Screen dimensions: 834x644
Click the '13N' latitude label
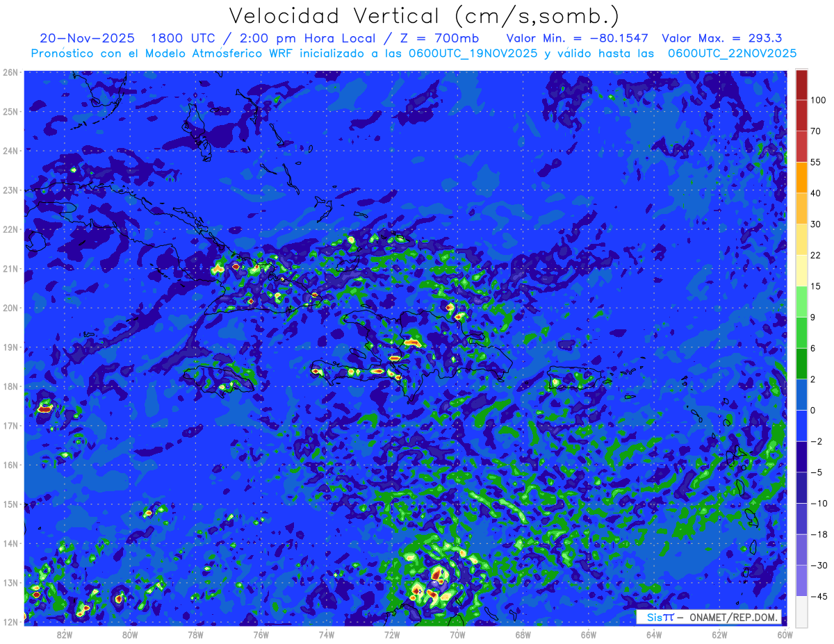tap(10, 583)
